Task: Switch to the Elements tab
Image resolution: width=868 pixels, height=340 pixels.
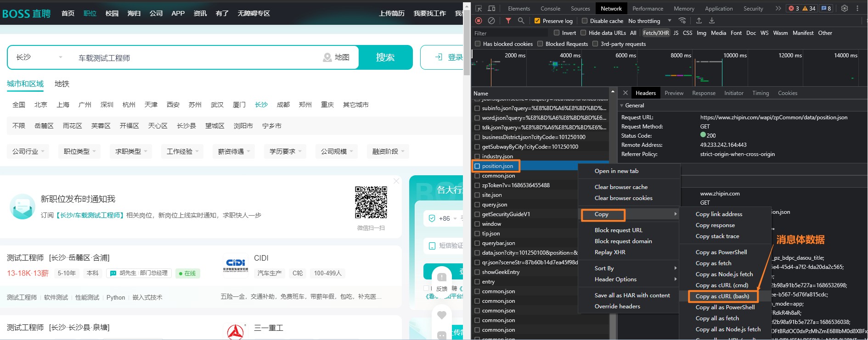Action: point(519,8)
